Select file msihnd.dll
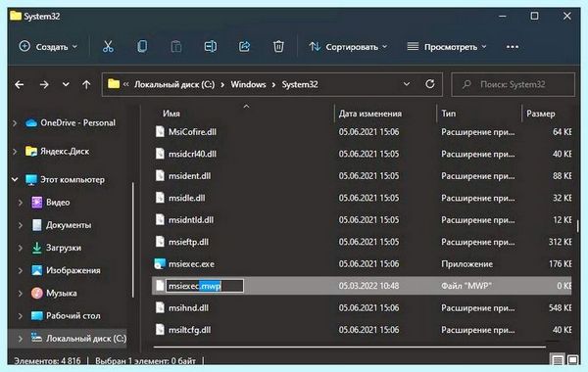Screen dimensions: 588x372 (187, 308)
